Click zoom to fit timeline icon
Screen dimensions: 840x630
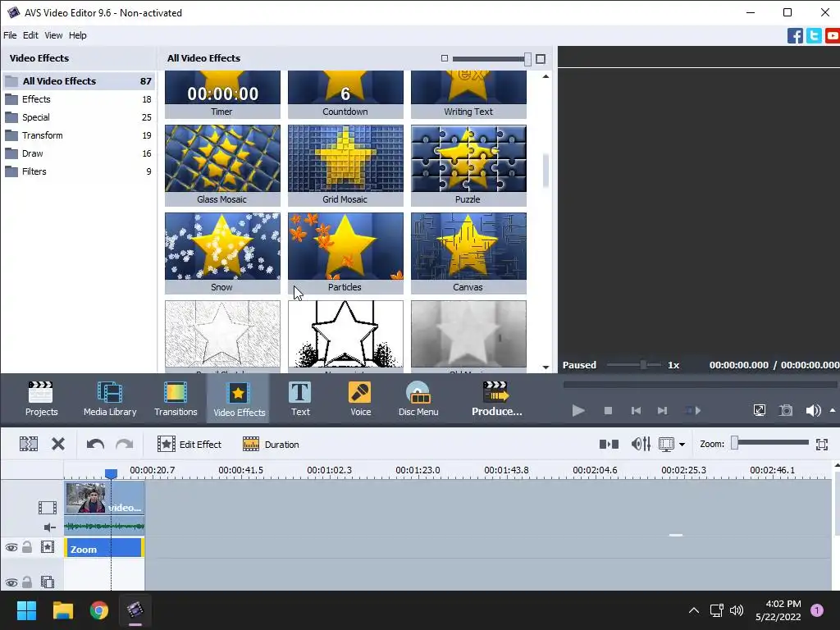tap(822, 444)
